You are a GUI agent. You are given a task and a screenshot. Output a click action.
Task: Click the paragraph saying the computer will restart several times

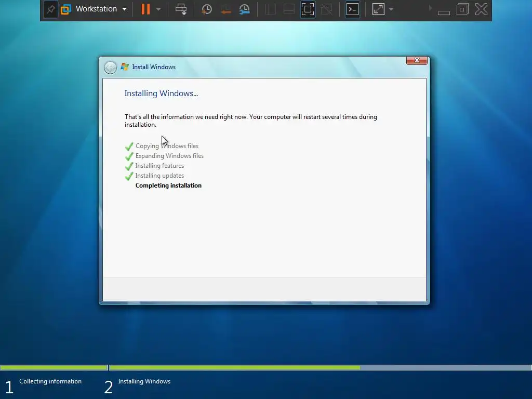(251, 121)
